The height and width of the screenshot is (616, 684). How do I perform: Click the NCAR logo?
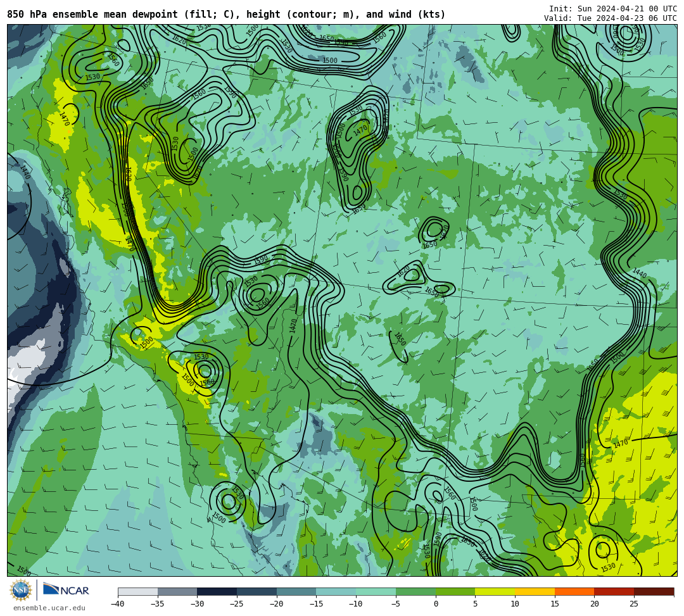(66, 590)
